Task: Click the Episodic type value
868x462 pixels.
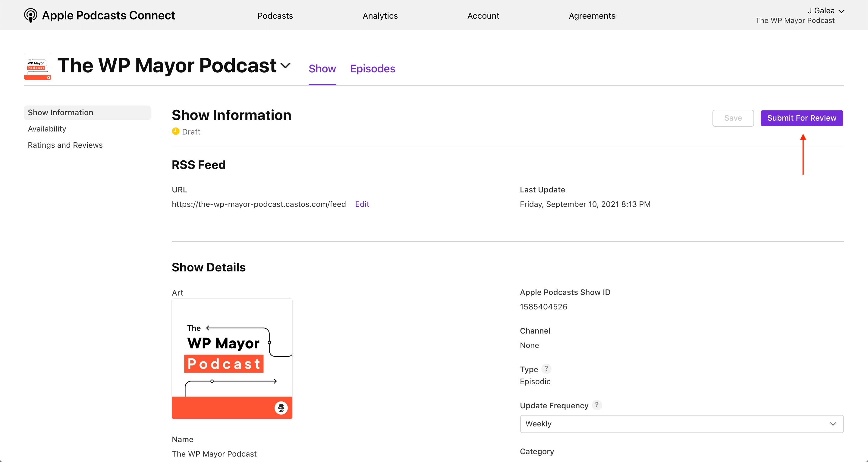Action: (535, 382)
